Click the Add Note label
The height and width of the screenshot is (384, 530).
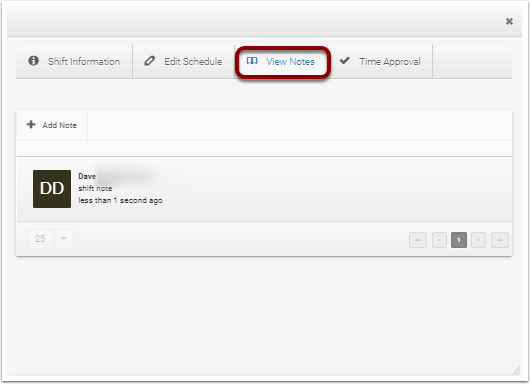(59, 125)
